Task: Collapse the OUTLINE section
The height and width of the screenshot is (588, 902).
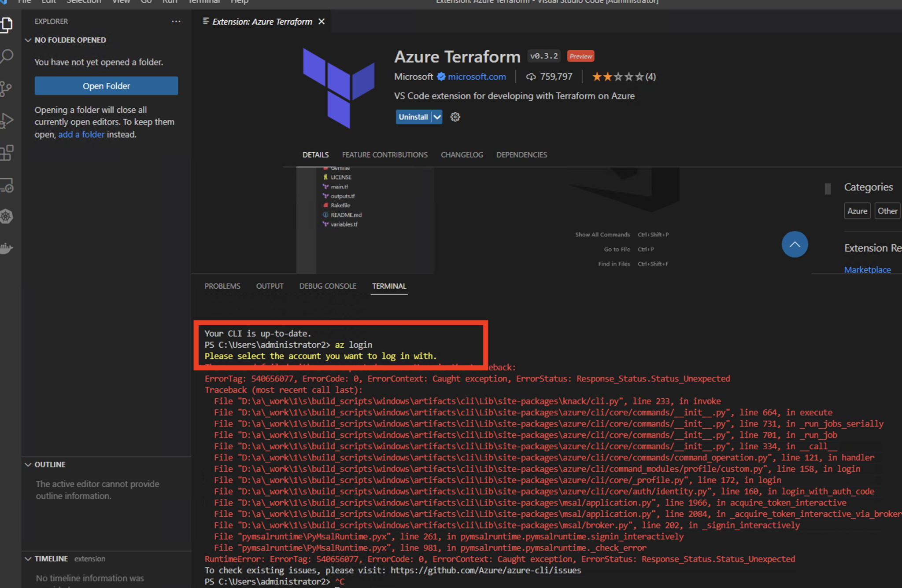Action: pyautogui.click(x=28, y=464)
